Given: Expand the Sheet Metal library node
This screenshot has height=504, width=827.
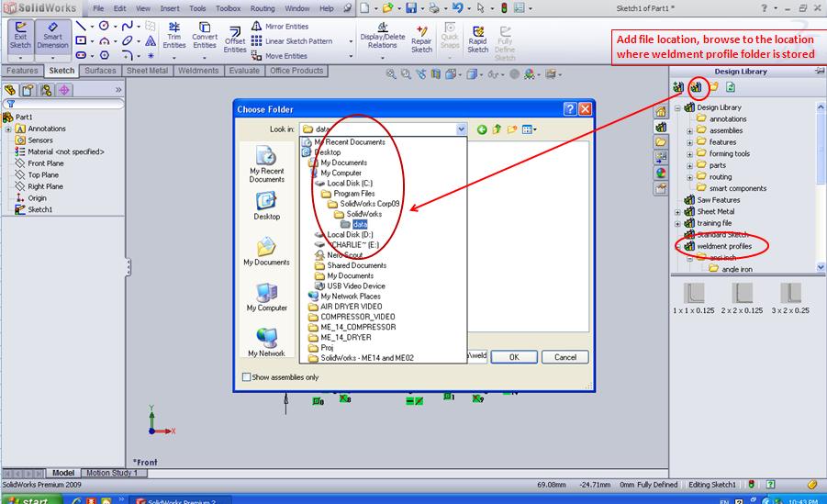Looking at the screenshot, I should point(677,212).
